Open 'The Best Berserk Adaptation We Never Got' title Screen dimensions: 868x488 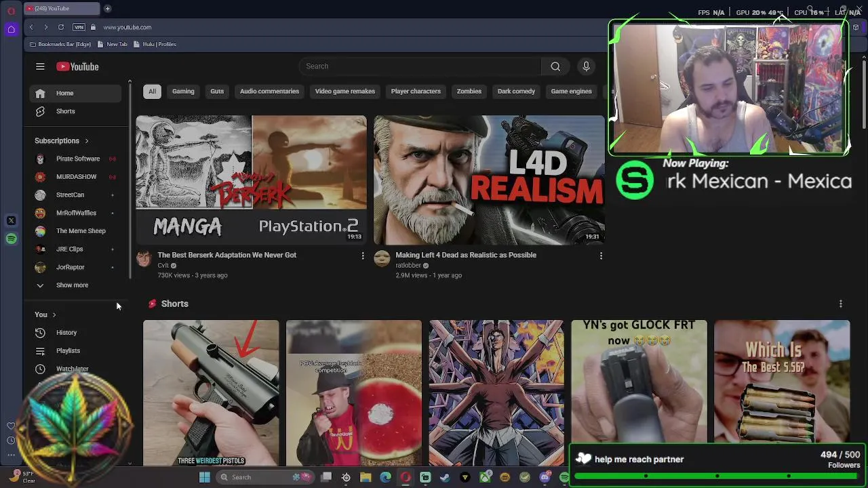[227, 255]
